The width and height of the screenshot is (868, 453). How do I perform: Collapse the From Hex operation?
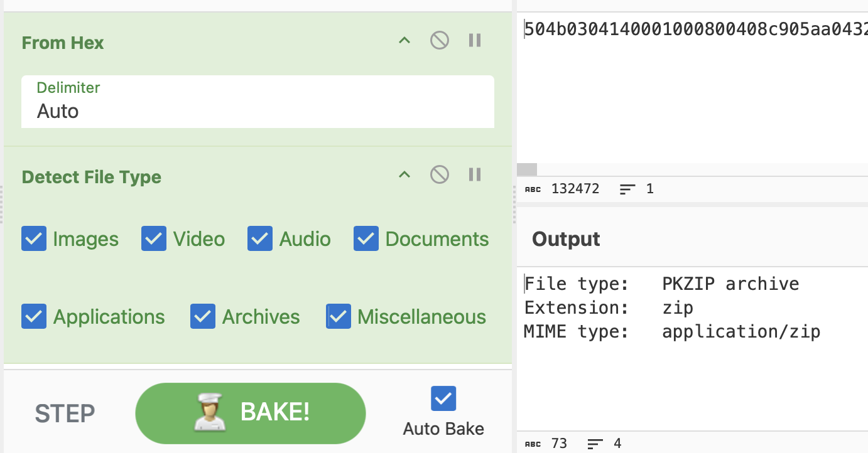point(404,41)
